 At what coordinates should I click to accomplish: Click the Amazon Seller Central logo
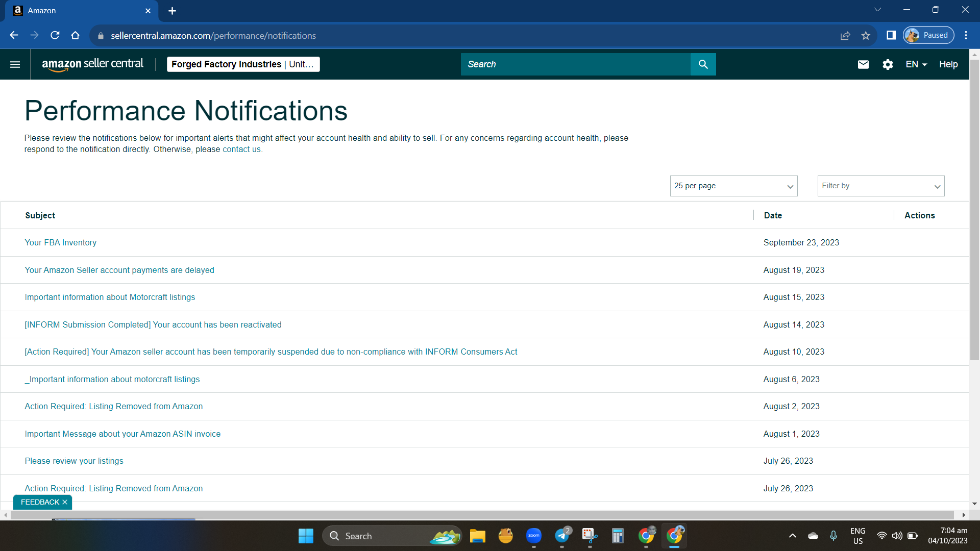coord(92,64)
